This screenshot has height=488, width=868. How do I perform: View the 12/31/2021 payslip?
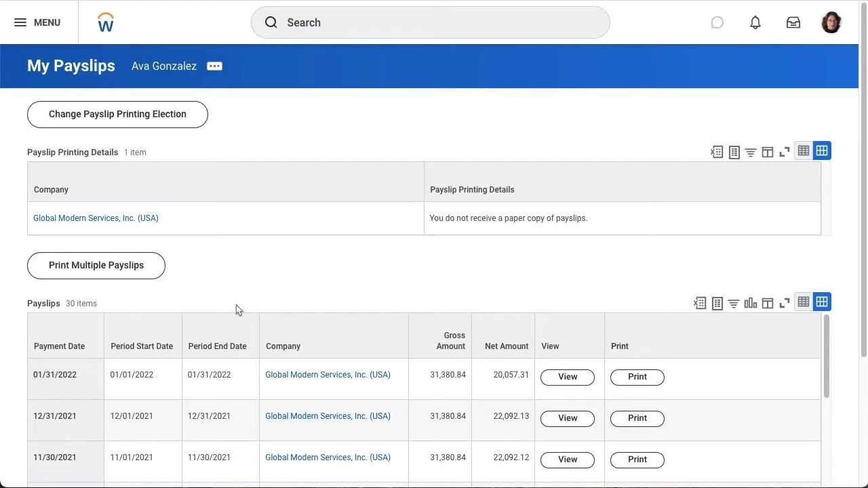coord(568,419)
